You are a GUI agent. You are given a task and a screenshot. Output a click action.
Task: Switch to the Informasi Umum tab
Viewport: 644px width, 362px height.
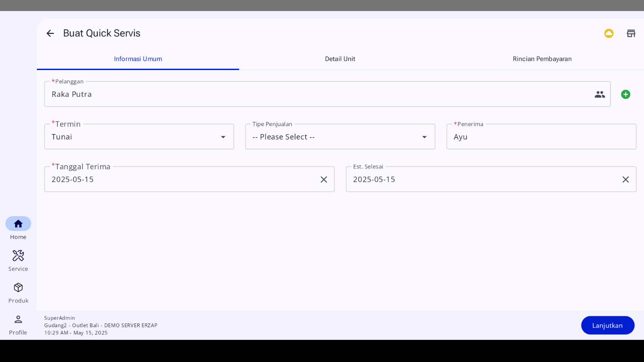(x=138, y=59)
